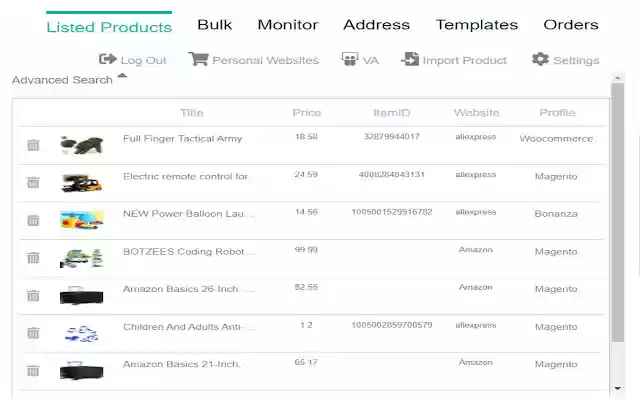Click the Website column header
Screen dimensions: 640x400
point(476,113)
